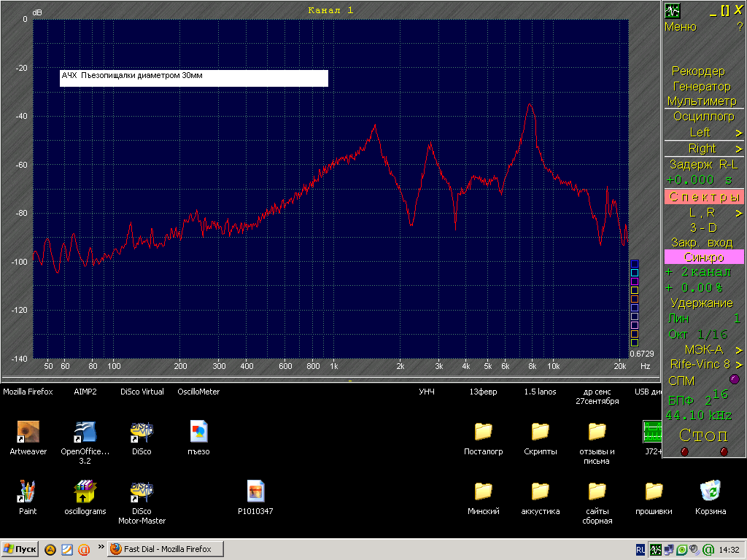Click the Стоп button
Image resolution: width=747 pixels, height=560 pixels.
pyautogui.click(x=703, y=435)
